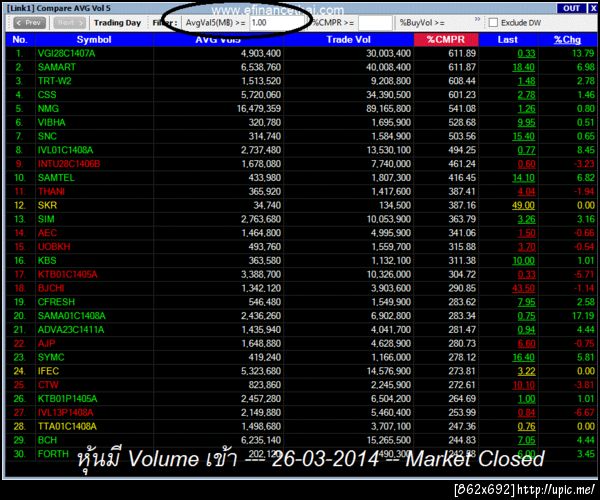Click BJCHI last price 43.50
The height and width of the screenshot is (500, 600).
pos(523,288)
